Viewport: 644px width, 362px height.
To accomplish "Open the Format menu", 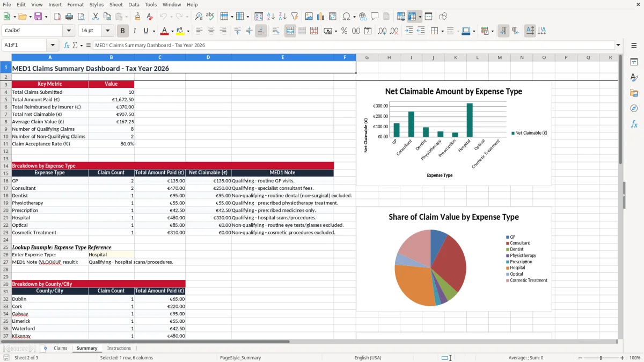I will coord(75,4).
